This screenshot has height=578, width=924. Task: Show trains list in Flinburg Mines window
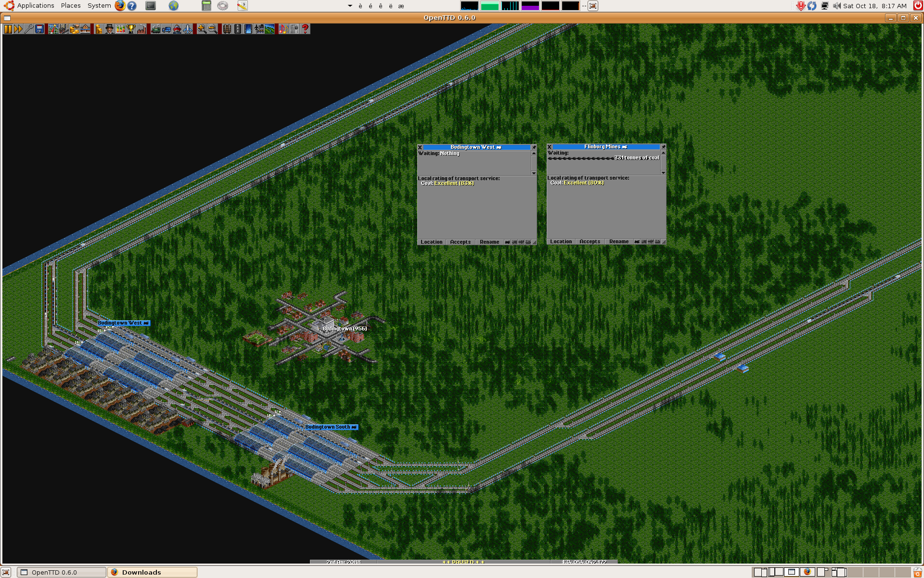(637, 241)
